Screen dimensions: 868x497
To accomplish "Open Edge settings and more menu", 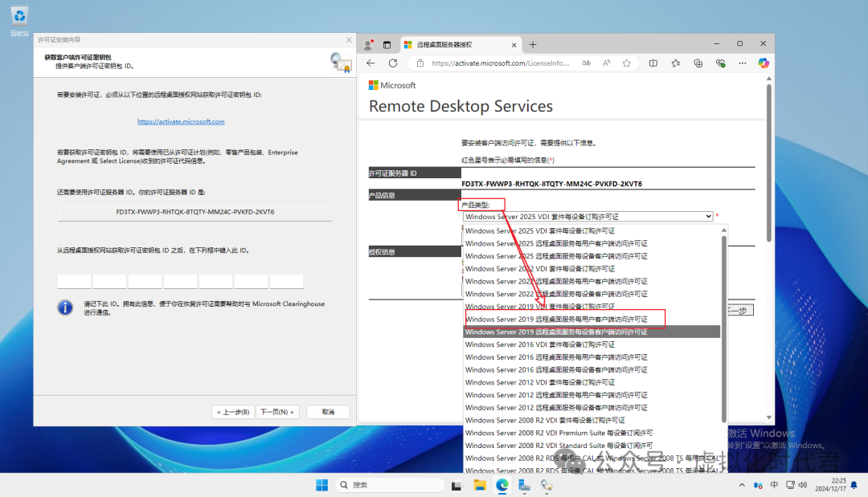I will [x=743, y=63].
